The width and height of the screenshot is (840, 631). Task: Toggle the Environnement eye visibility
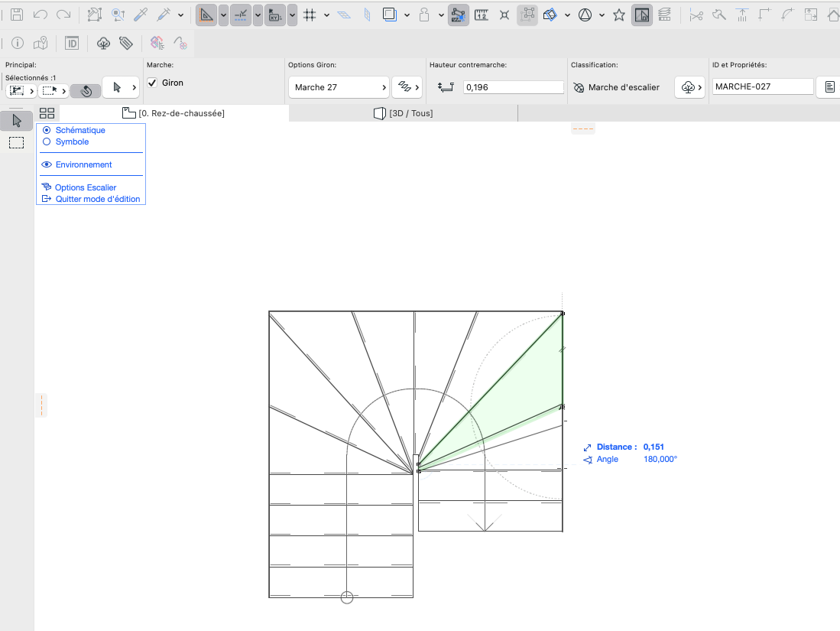[x=47, y=164]
